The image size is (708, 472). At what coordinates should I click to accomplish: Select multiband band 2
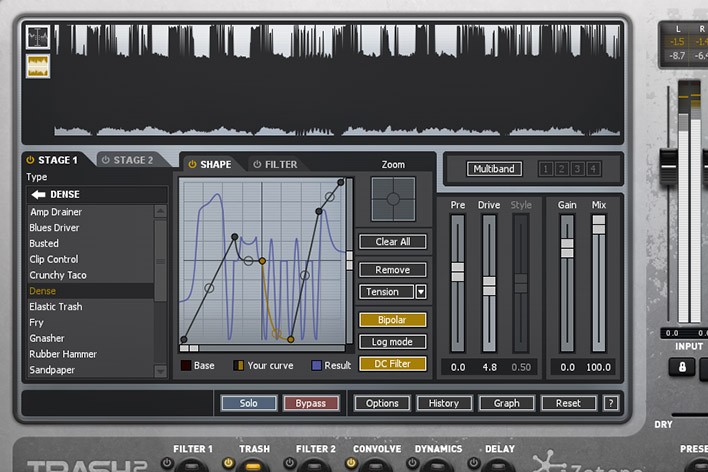pyautogui.click(x=561, y=169)
